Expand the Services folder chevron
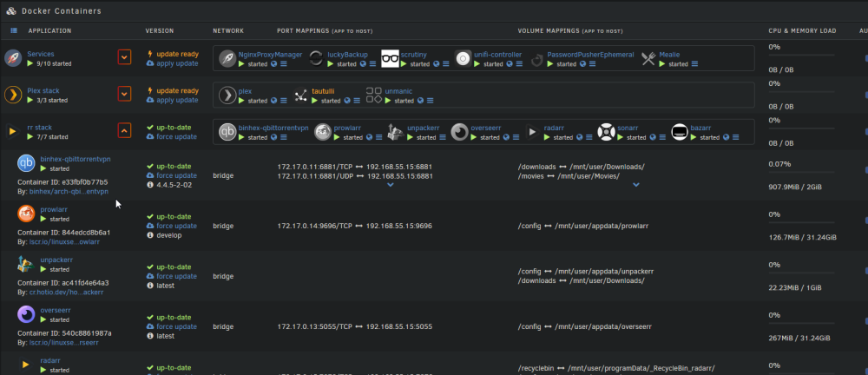Viewport: 868px width, 375px height. click(124, 57)
